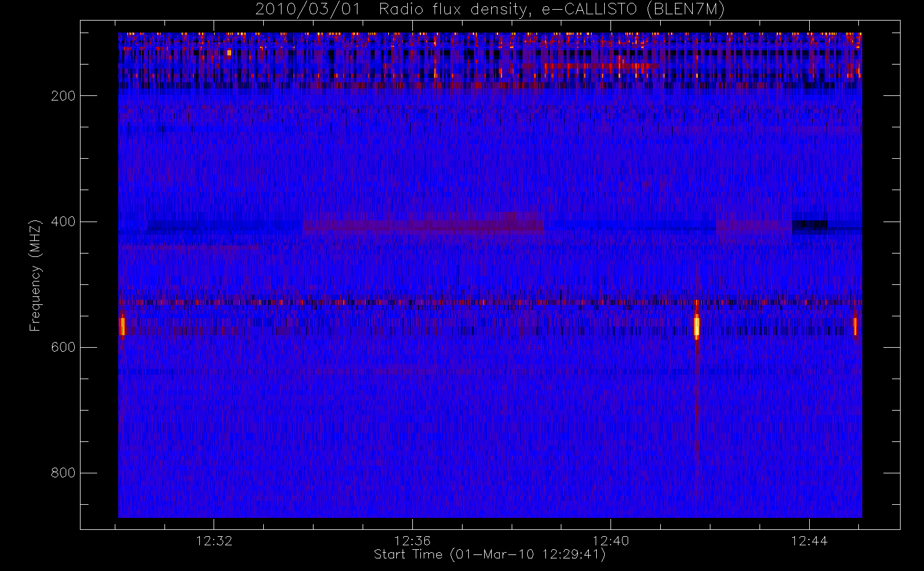Click the plot title "2010/03/01 Radio flux density, e-CALLISTO (BLEN7M)"
The width and height of the screenshot is (924, 571).
click(490, 9)
